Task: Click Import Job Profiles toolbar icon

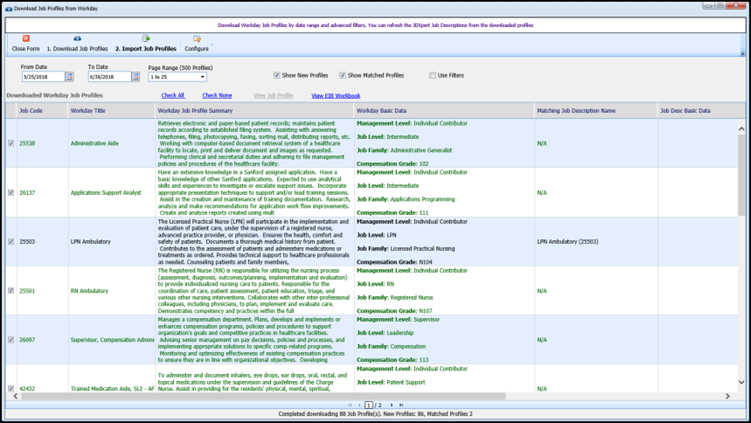Action: pyautogui.click(x=146, y=38)
